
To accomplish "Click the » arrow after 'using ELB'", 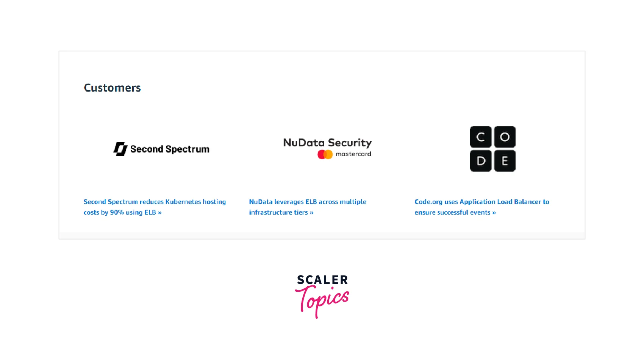I will 160,213.
